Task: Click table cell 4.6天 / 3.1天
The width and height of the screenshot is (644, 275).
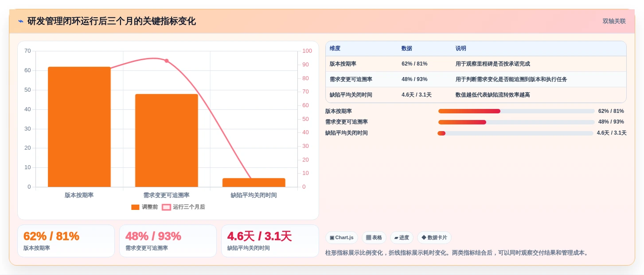Action: pos(417,95)
